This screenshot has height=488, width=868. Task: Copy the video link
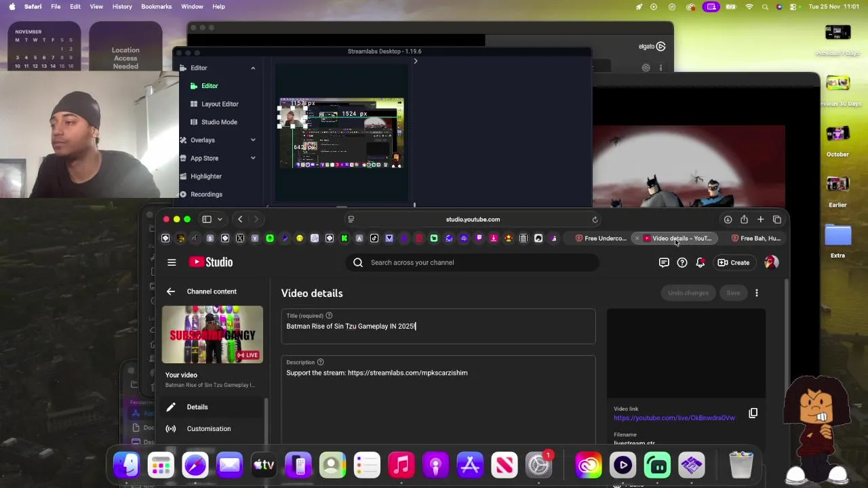coord(753,413)
